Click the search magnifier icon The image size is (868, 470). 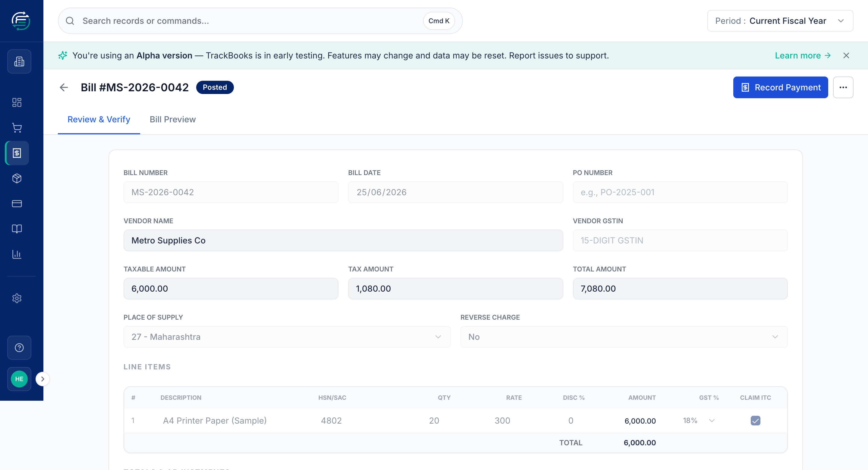click(70, 21)
